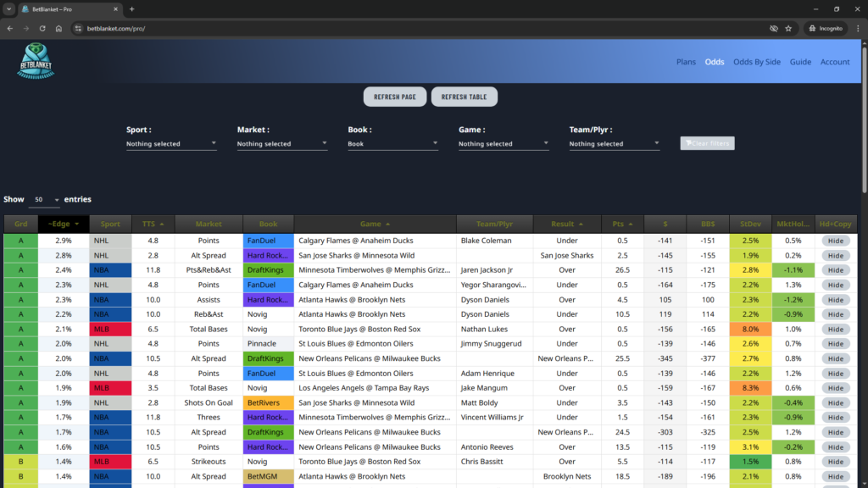Hide the Blake Coleman row
Screen dimensions: 868x488
pos(835,241)
